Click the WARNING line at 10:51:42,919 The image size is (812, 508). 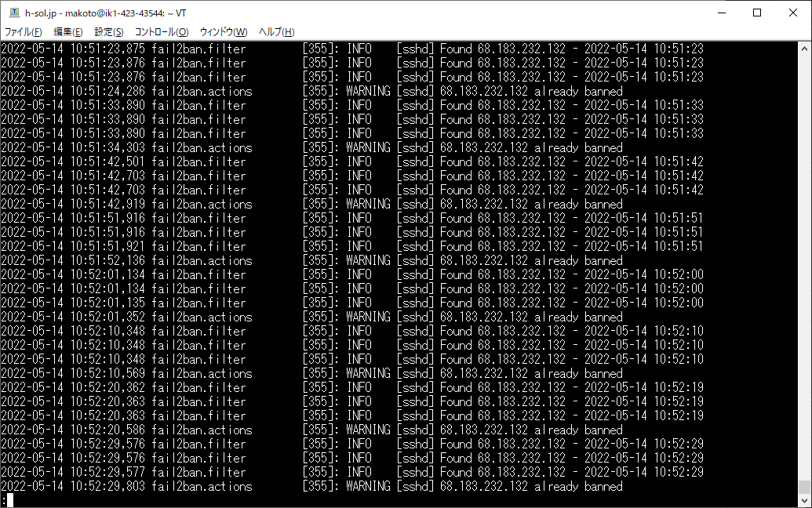[311, 205]
